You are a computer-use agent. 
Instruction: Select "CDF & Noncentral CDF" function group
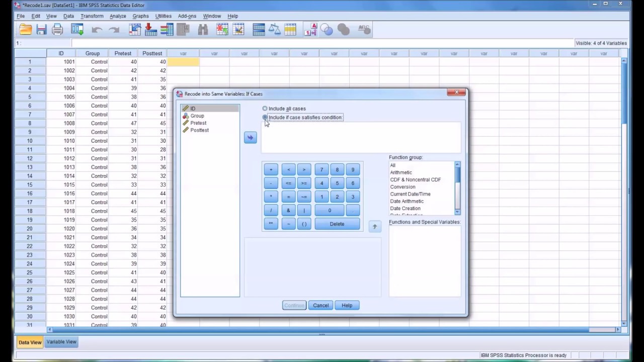click(416, 179)
